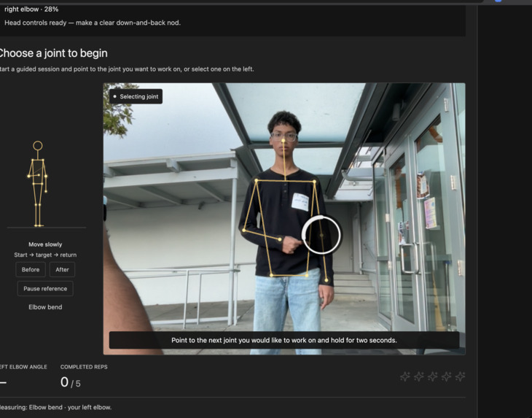Click the camera video feed
Viewport: 532px width, 418px height.
tap(284, 219)
